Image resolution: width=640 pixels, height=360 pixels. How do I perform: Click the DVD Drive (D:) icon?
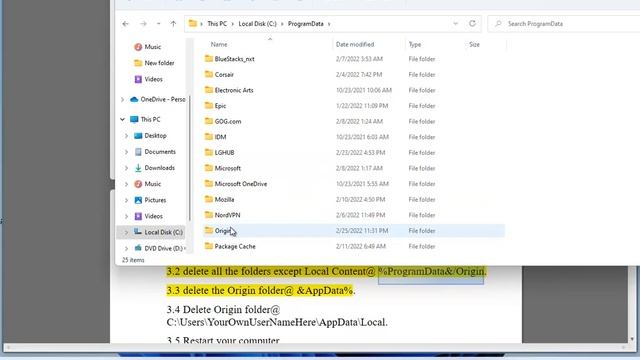point(138,248)
